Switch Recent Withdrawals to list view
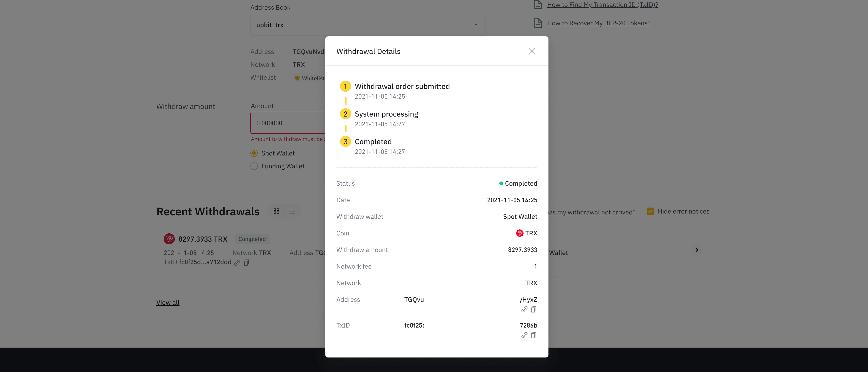The width and height of the screenshot is (868, 372). pos(292,211)
